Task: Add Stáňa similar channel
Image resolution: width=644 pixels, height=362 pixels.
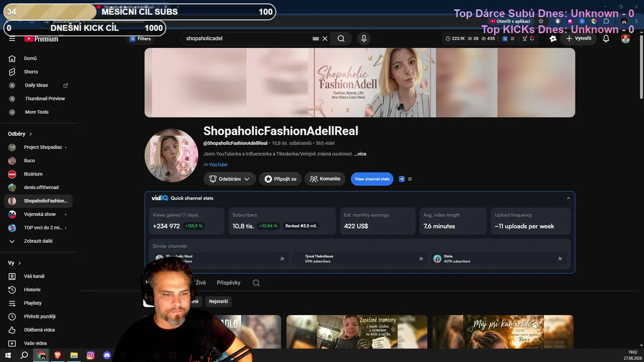Action: [x=560, y=259]
